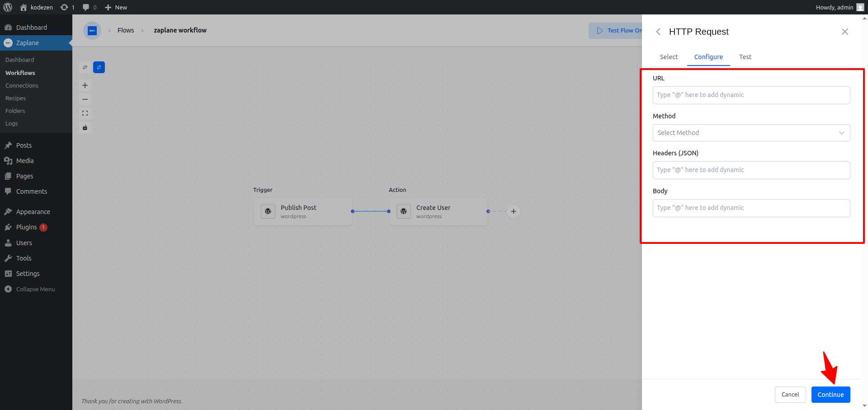
Task: Fit the workflow view to screen
Action: (85, 113)
